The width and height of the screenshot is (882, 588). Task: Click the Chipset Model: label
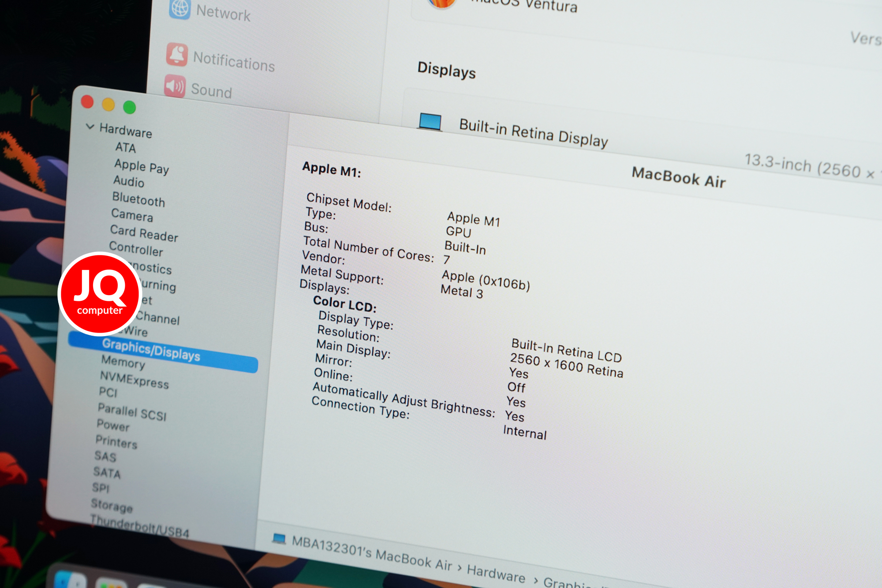tap(349, 202)
